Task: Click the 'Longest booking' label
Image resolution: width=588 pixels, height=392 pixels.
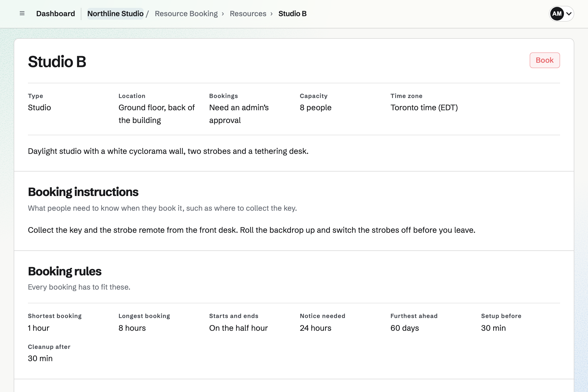Action: [144, 316]
